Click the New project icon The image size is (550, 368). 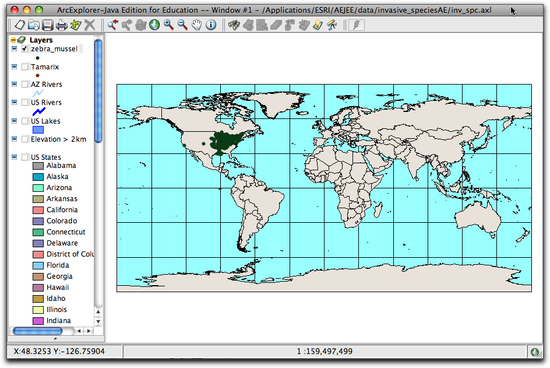point(20,25)
